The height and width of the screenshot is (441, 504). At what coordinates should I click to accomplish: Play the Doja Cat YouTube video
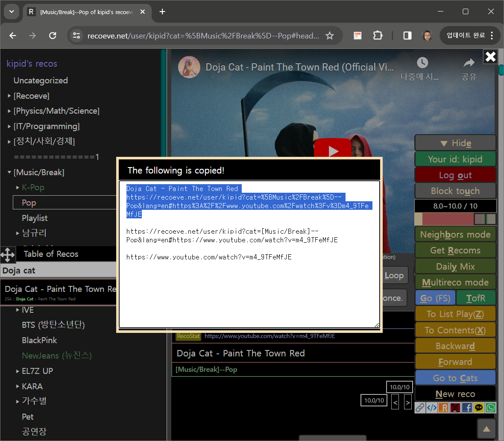coord(332,149)
